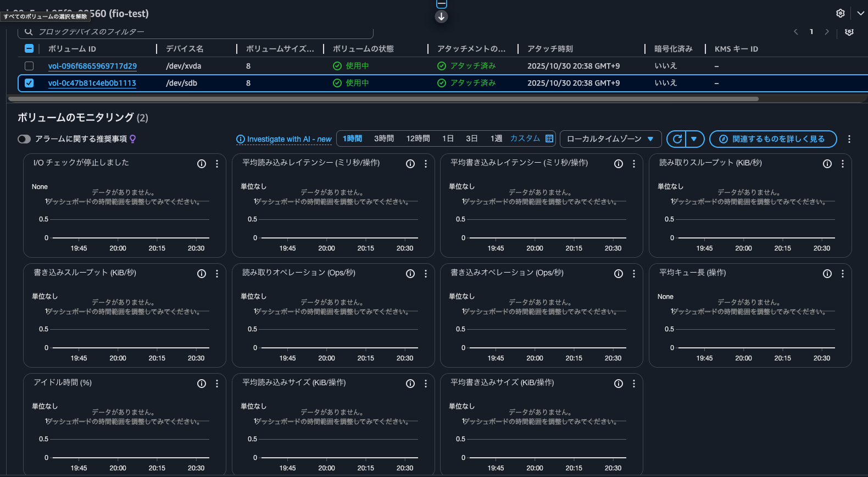868x477 pixels.
Task: Open custom time range calendar icon
Action: 549,138
